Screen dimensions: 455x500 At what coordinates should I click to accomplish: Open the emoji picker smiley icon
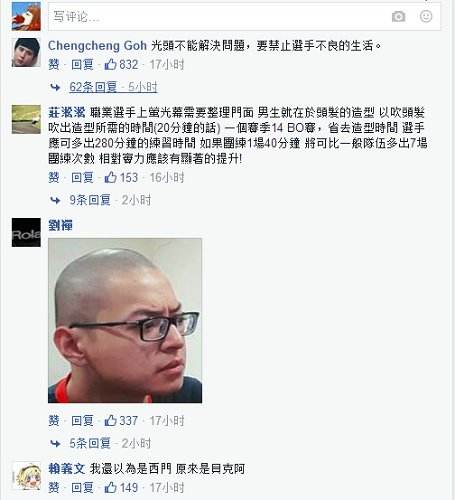click(426, 16)
